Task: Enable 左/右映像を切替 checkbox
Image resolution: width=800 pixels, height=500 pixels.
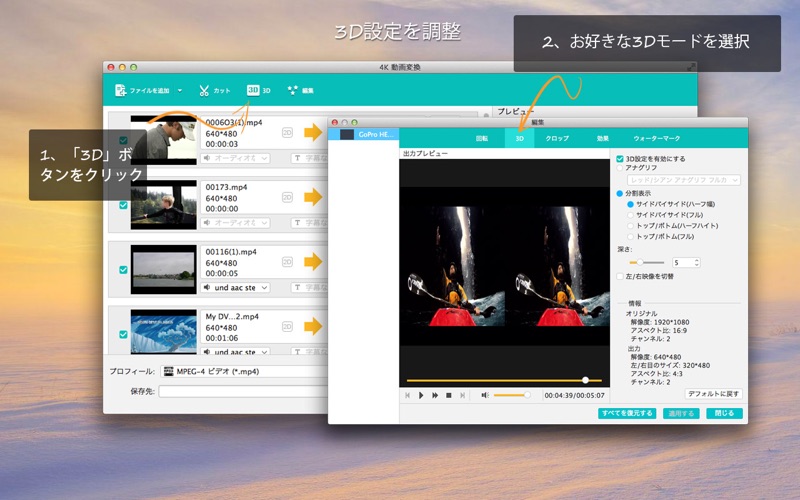Action: [620, 277]
